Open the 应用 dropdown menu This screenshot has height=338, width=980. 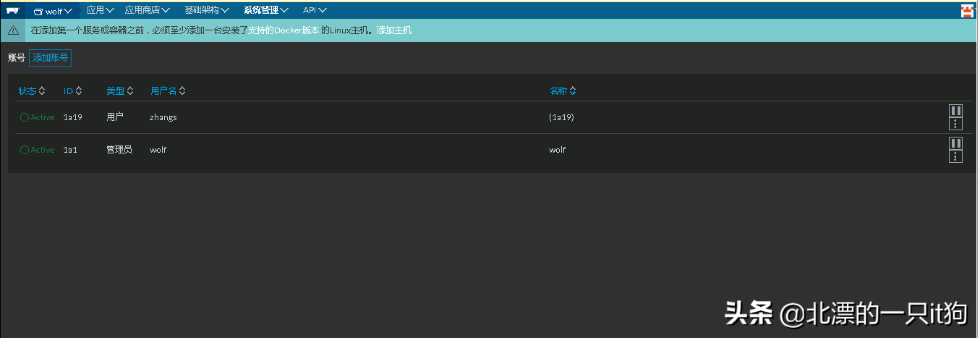tap(101, 11)
